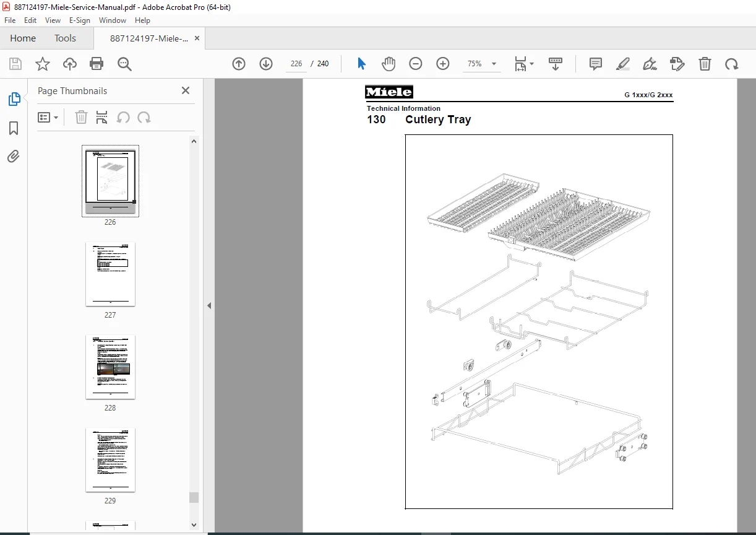The width and height of the screenshot is (756, 535).
Task: Close the 887124197-Miele document tab
Action: click(197, 38)
